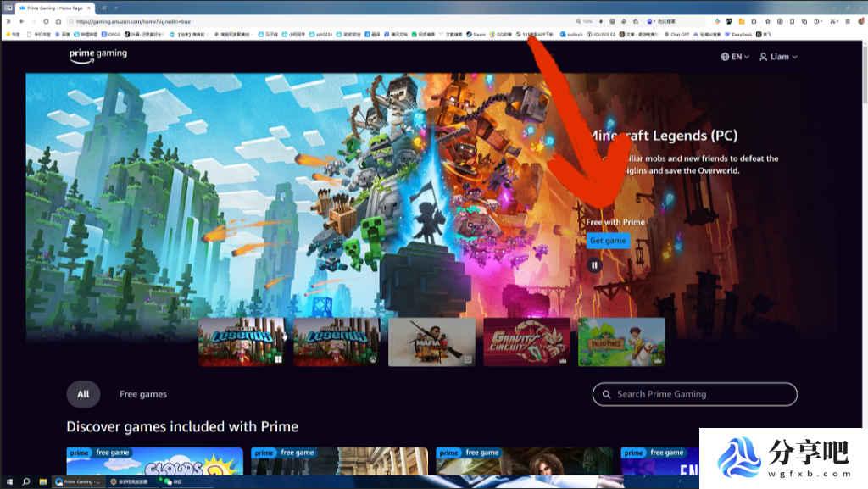This screenshot has width=868, height=489.
Task: Open the search engine selector dropdown
Action: click(x=651, y=21)
